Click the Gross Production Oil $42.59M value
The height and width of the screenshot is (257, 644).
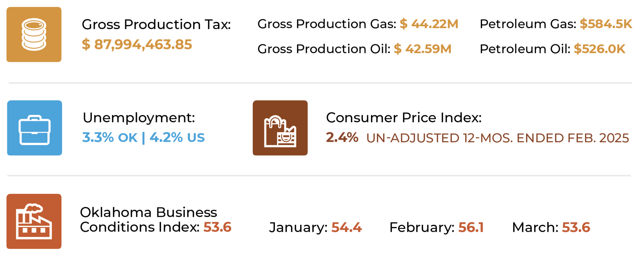coord(422,49)
